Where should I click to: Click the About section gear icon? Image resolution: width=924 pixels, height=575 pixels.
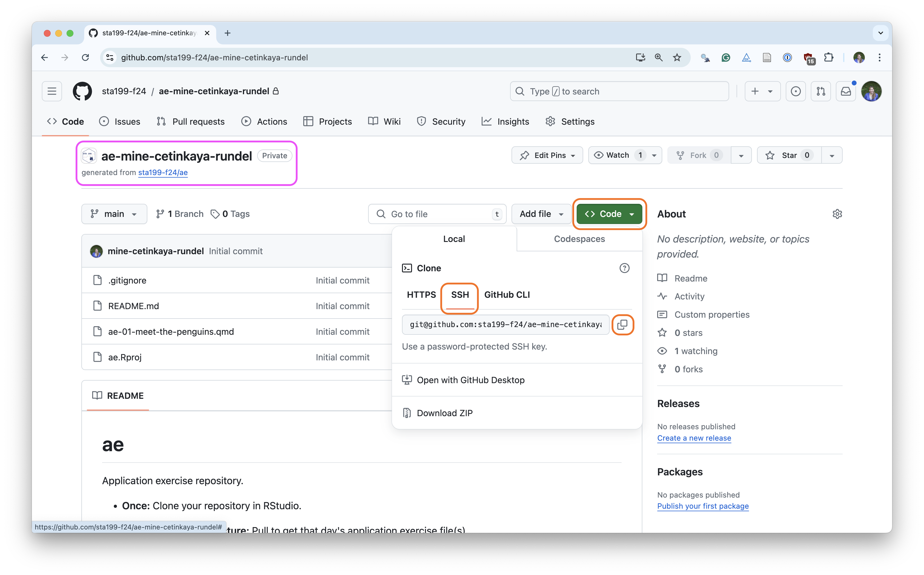click(837, 214)
